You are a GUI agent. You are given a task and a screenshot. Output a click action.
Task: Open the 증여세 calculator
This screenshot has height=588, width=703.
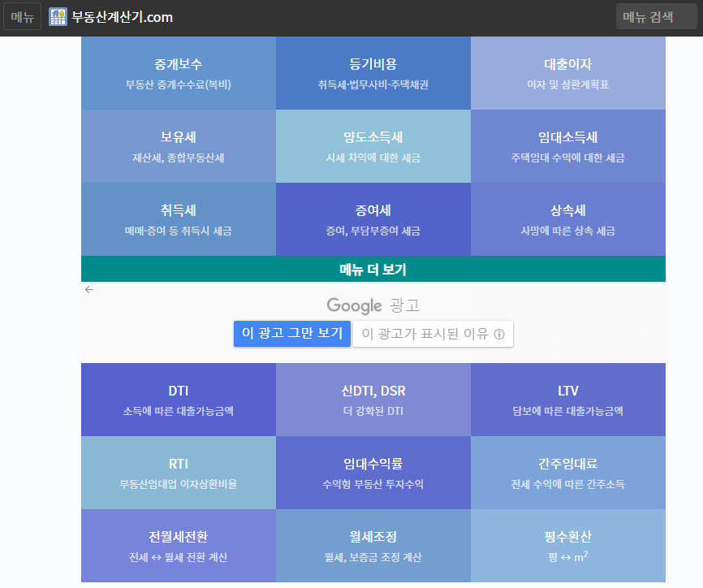[373, 219]
